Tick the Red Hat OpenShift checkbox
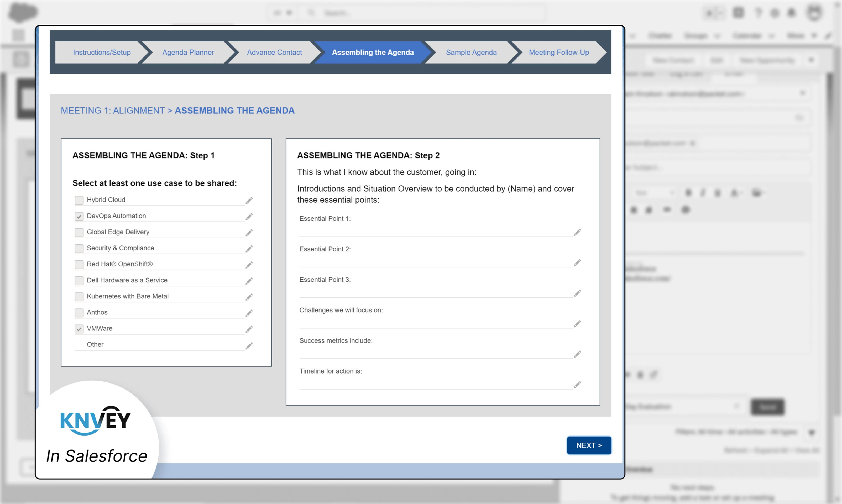The image size is (842, 504). pos(79,264)
